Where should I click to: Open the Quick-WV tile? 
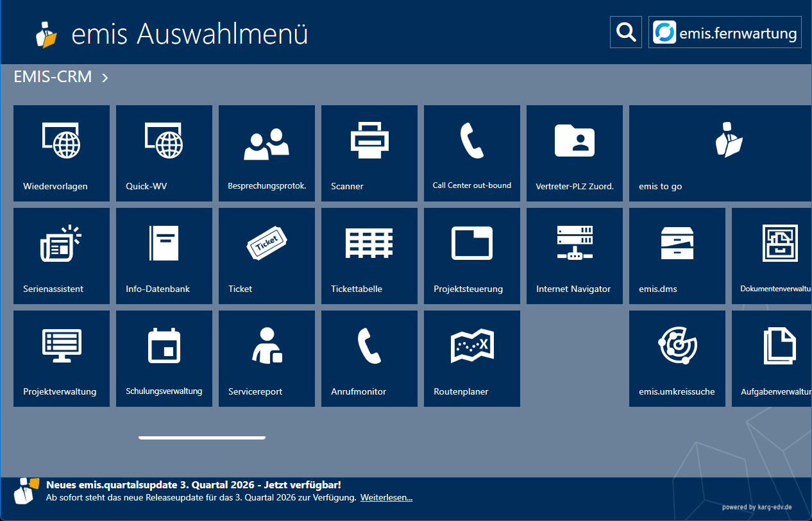click(x=164, y=153)
